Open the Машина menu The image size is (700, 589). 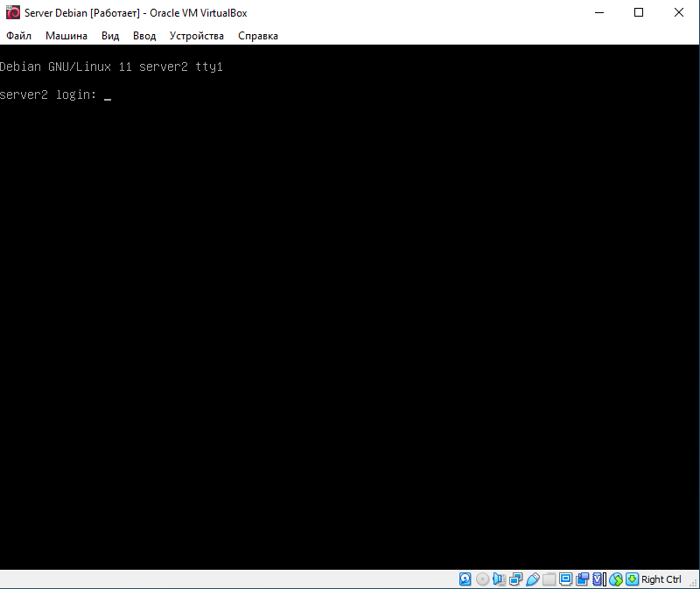tap(66, 36)
